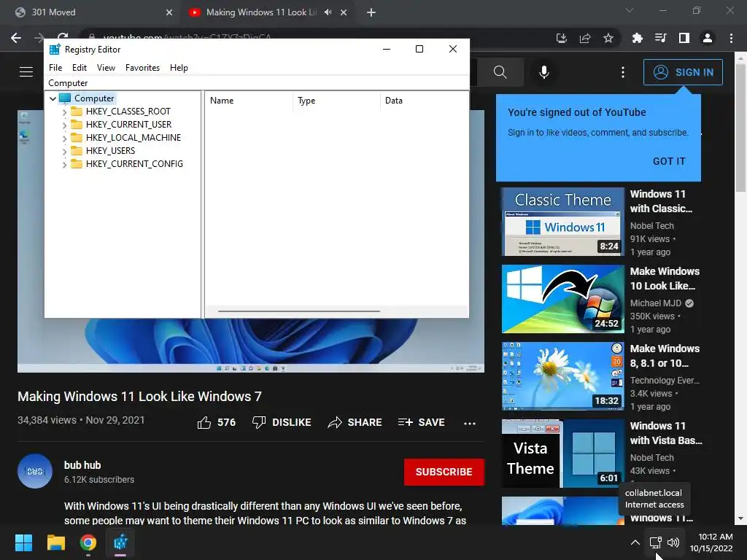
Task: Open the Vista Theme video thumbnail
Action: point(562,454)
